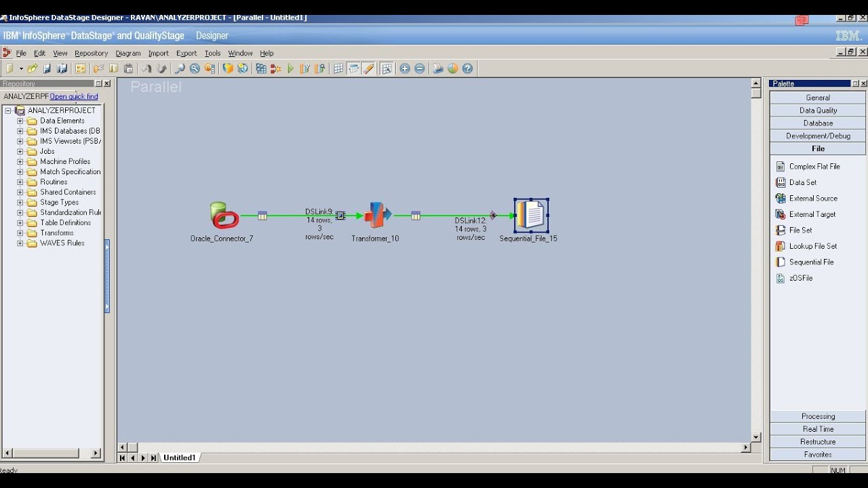
Task: Click the pie chart performance icon
Action: (453, 68)
